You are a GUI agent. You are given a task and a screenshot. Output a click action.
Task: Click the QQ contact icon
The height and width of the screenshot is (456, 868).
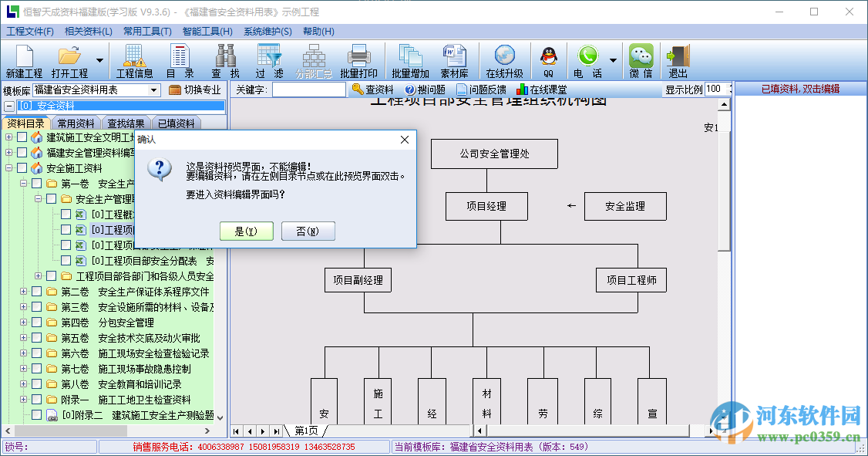(547, 60)
